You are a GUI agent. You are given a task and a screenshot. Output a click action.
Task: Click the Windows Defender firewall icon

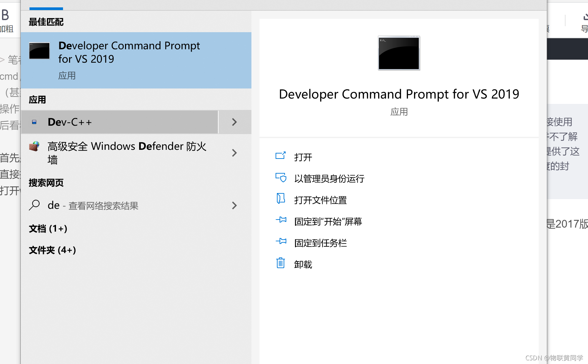pos(34,146)
